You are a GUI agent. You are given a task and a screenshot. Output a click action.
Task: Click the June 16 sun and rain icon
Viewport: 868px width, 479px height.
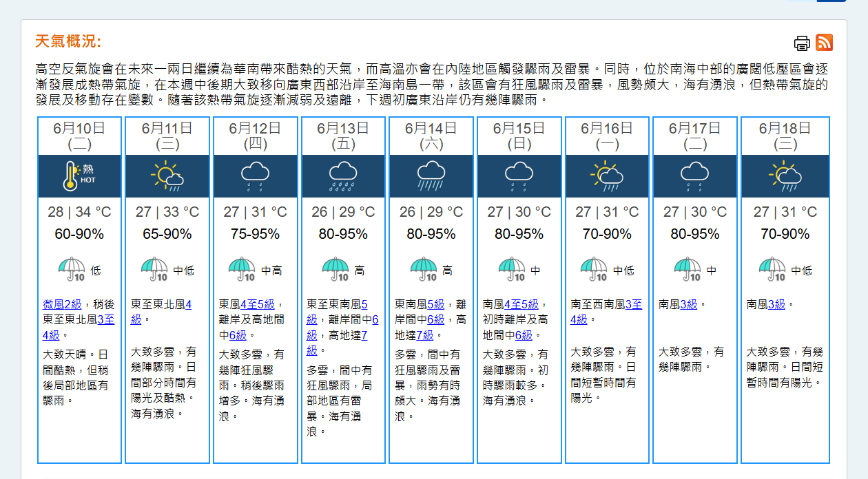(x=607, y=176)
